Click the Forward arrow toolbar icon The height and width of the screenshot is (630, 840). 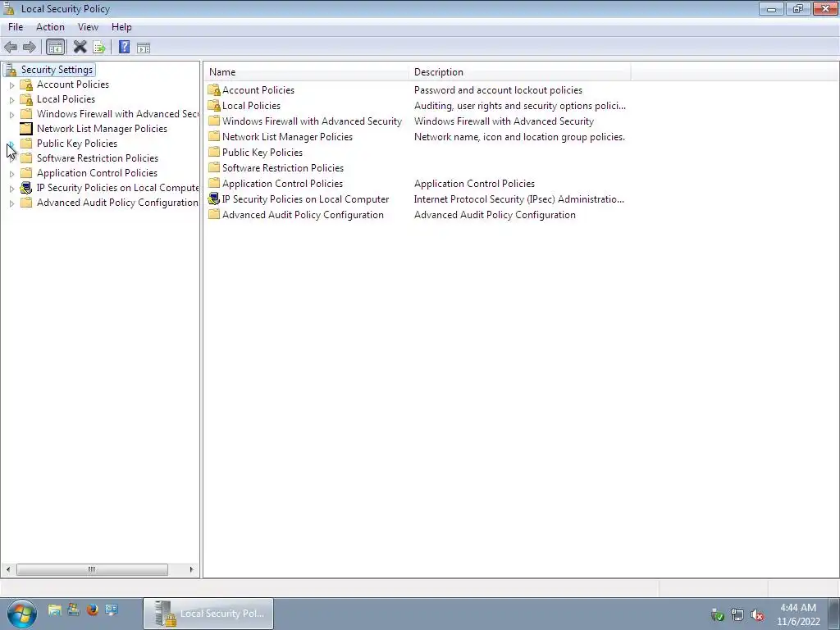pyautogui.click(x=30, y=47)
